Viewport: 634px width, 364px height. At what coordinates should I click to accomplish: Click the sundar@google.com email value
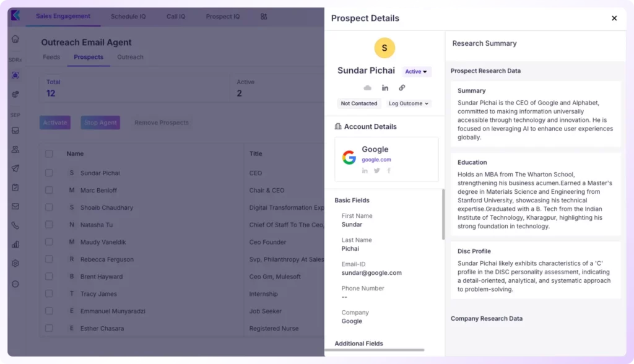(371, 273)
